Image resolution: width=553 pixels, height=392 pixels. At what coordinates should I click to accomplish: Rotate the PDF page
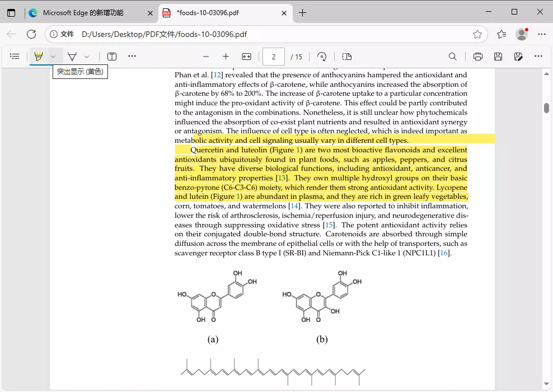(322, 57)
